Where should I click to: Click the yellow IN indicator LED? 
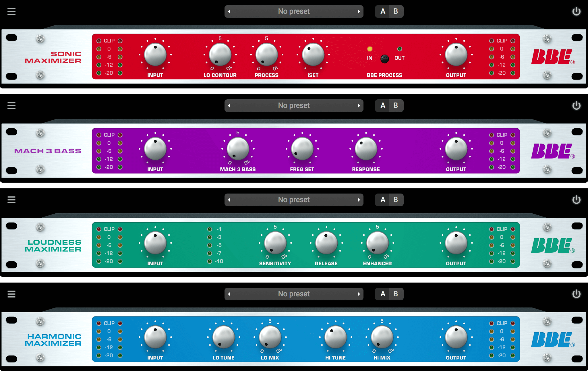(x=370, y=49)
